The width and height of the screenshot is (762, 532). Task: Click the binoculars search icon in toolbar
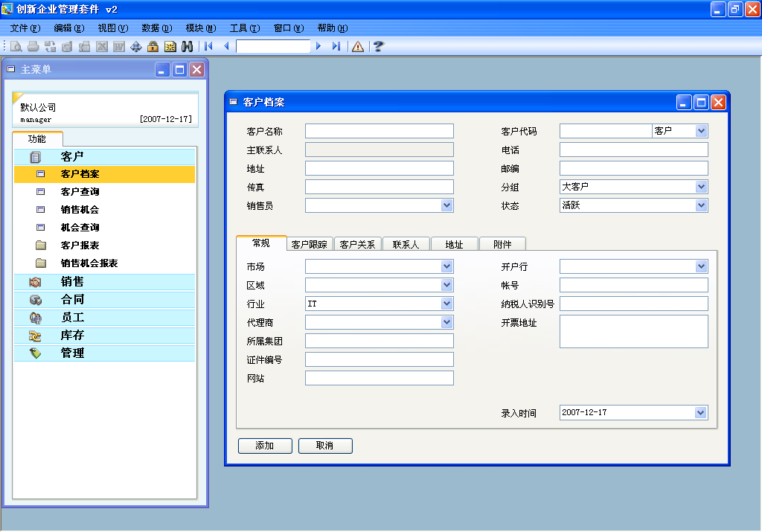[x=187, y=46]
